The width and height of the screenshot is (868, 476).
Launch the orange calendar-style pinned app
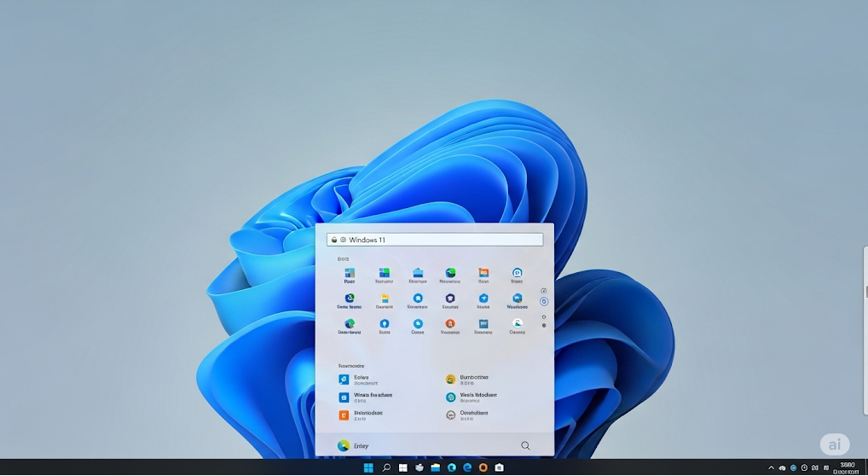coord(483,274)
